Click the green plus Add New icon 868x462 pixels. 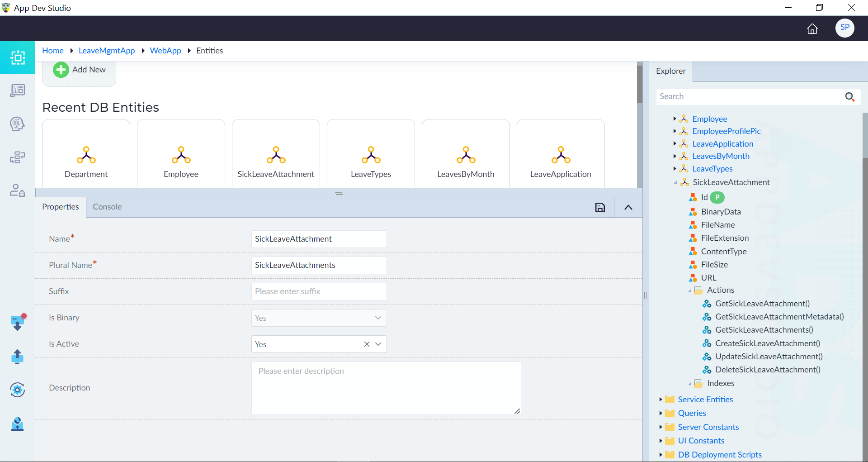[x=61, y=70]
